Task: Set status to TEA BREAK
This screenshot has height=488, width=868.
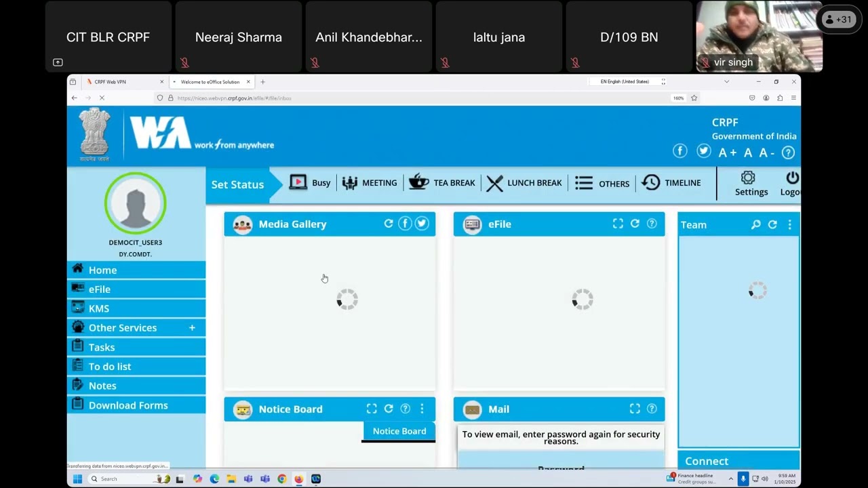Action: 441,183
